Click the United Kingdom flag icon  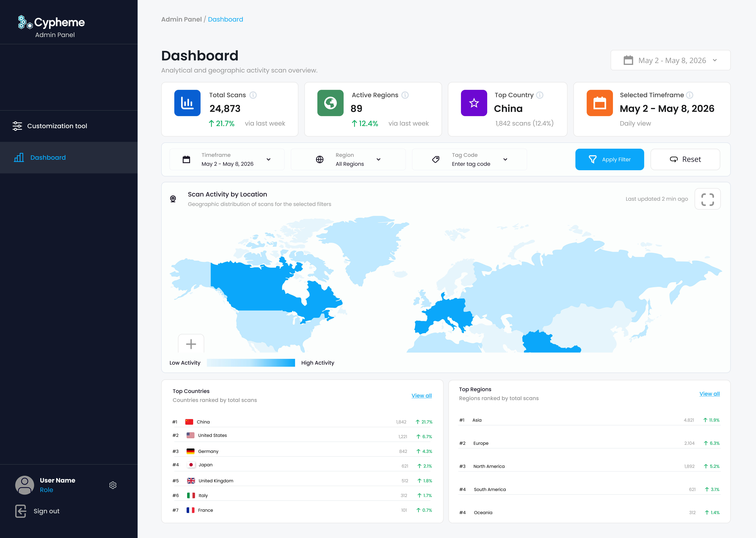pos(191,481)
